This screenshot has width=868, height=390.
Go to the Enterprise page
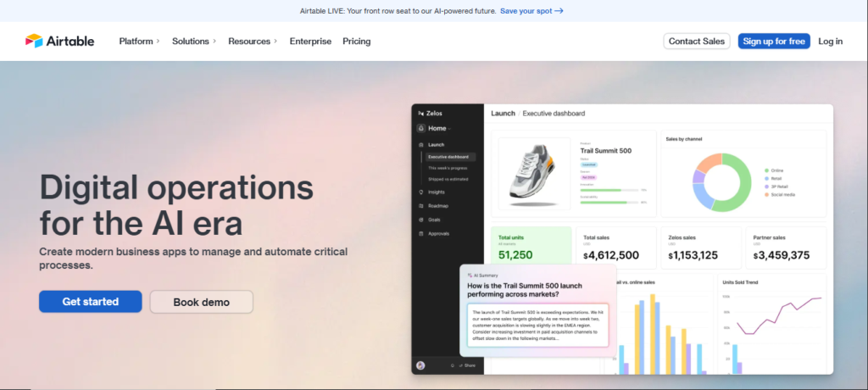tap(310, 41)
